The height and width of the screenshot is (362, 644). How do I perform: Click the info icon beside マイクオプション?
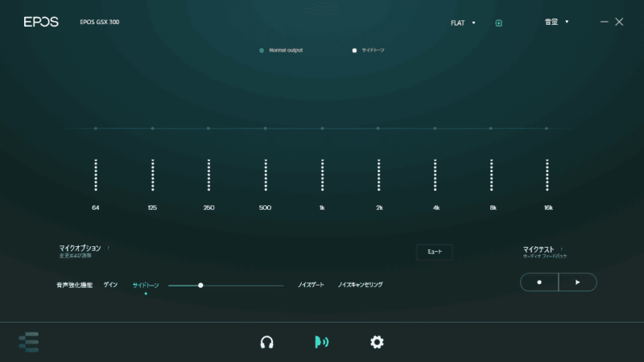109,248
